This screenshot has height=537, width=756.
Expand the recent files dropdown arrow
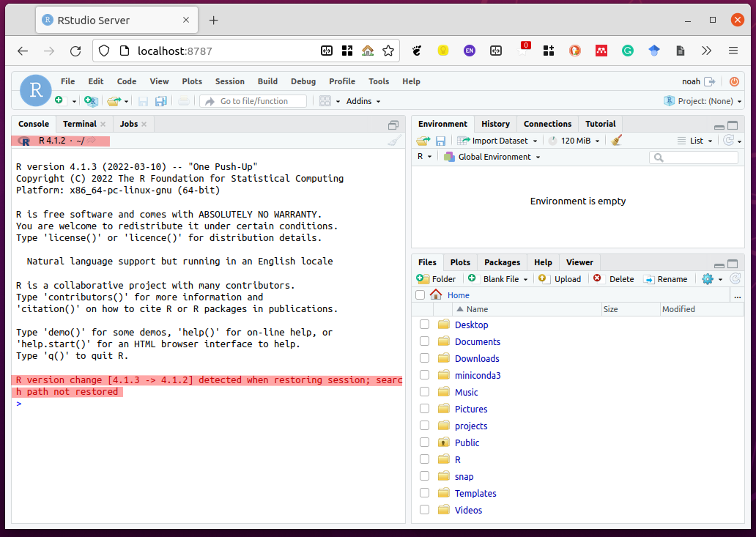tap(126, 101)
